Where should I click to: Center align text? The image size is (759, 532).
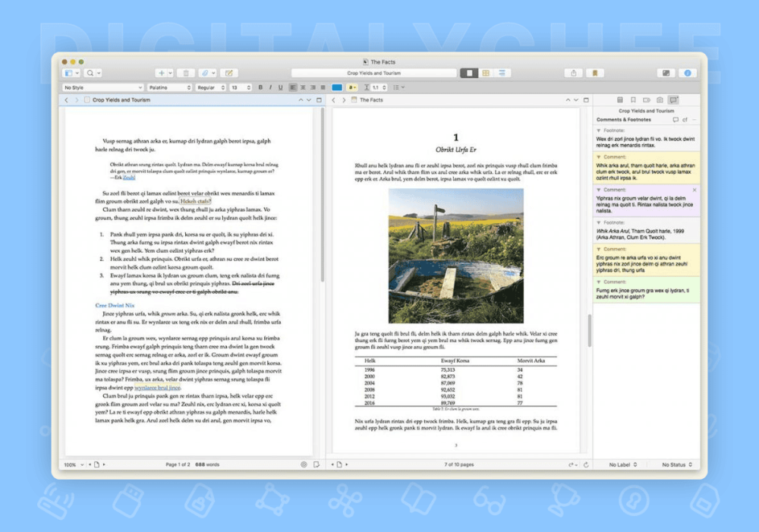(303, 87)
